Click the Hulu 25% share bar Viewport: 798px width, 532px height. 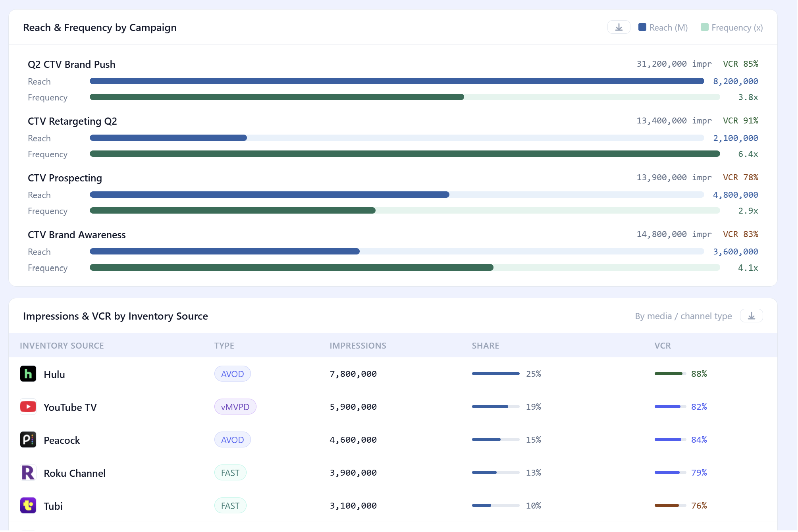tap(495, 374)
